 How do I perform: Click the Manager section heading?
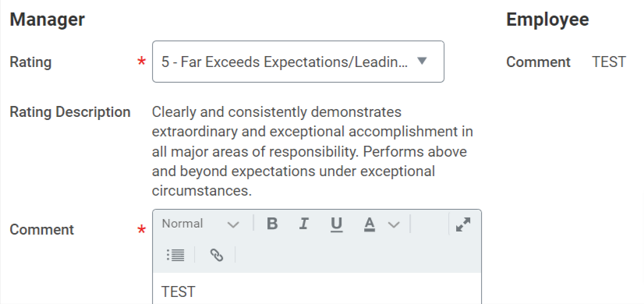point(48,19)
